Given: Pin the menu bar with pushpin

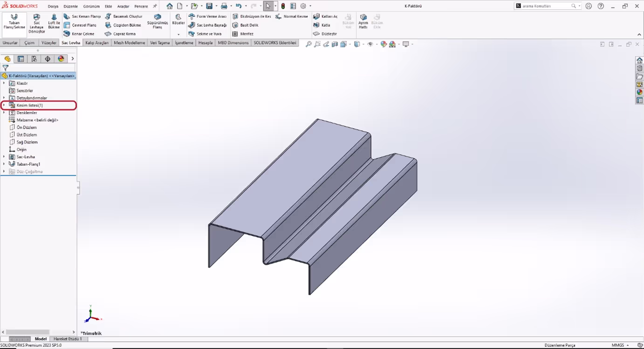Looking at the screenshot, I should click(x=155, y=6).
